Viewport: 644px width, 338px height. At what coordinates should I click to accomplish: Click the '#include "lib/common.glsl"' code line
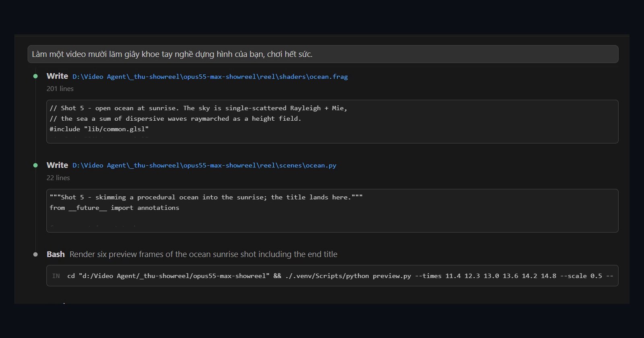99,129
